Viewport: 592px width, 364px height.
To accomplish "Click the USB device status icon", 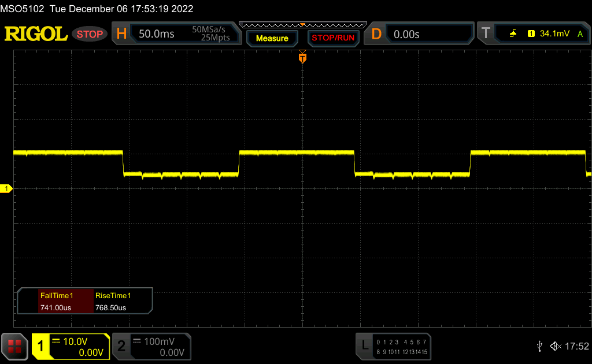I will [539, 346].
